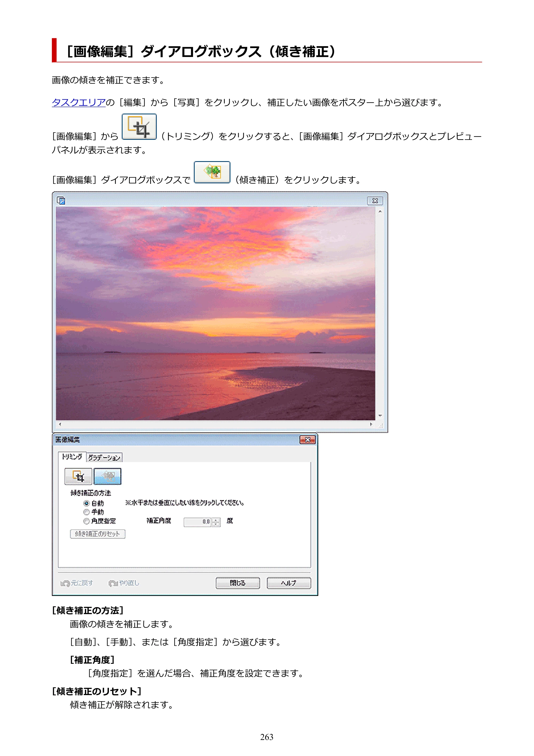
Task: Click preview vertical scrollbar up arrow
Action: [x=380, y=212]
